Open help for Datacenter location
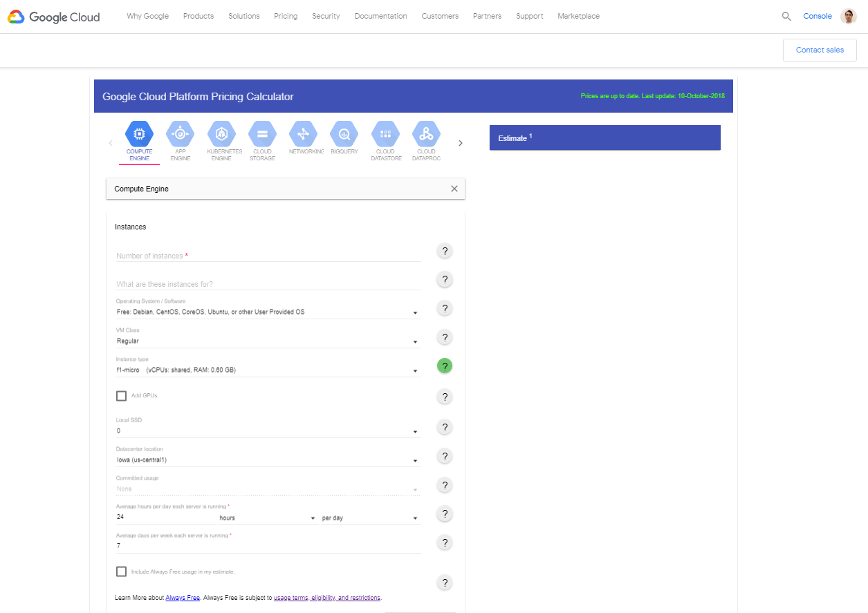This screenshot has width=868, height=613. coord(445,456)
